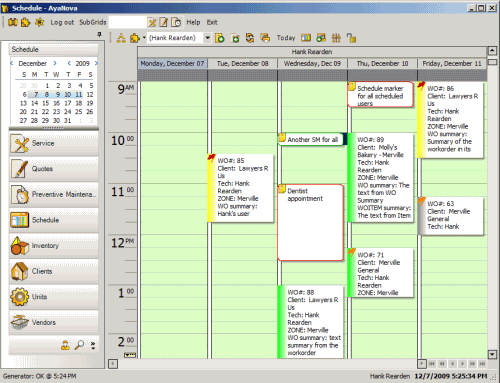
Task: Open work order 88 appointment on Wednesday
Action: coord(311,322)
